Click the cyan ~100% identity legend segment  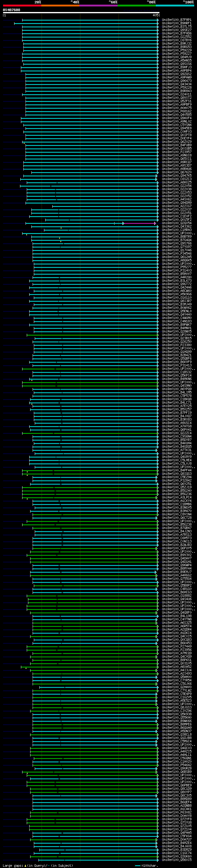click(175, 6)
